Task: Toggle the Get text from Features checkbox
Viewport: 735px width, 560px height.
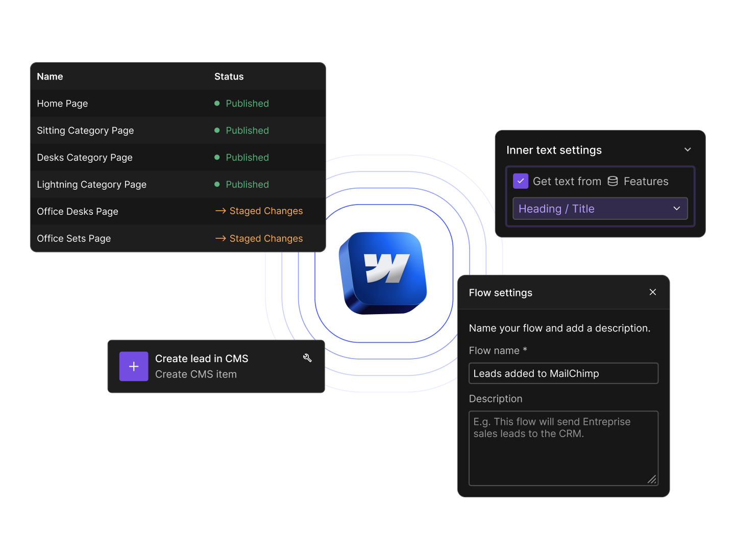Action: click(x=520, y=181)
